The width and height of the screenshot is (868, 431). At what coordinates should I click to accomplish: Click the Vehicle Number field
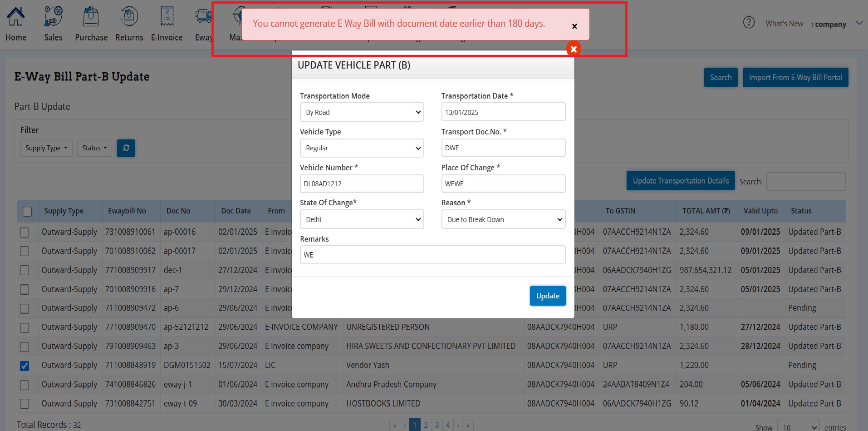click(362, 183)
